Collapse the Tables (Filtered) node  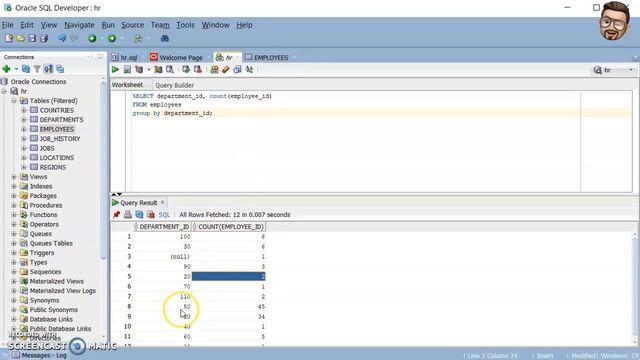pyautogui.click(x=13, y=100)
